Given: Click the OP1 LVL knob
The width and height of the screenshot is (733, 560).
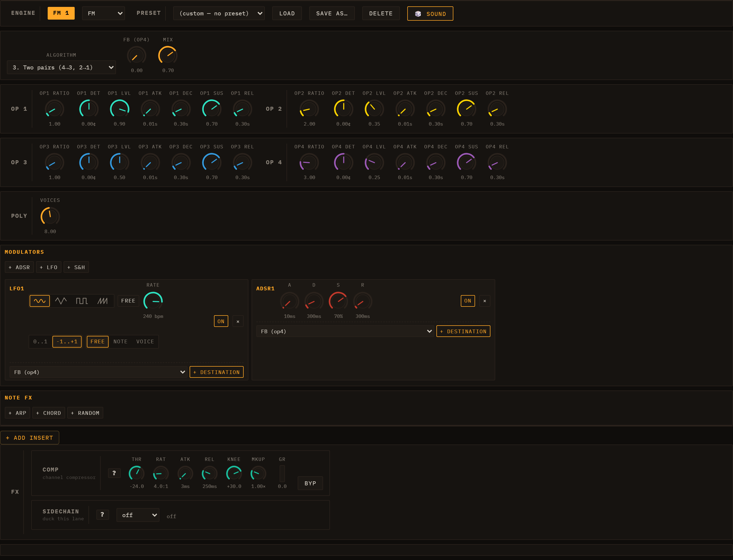Looking at the screenshot, I should pos(120,109).
